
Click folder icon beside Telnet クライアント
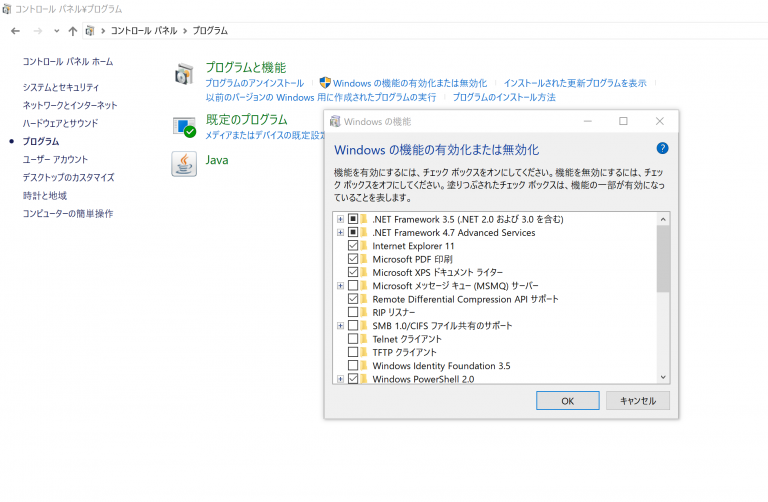click(x=364, y=338)
